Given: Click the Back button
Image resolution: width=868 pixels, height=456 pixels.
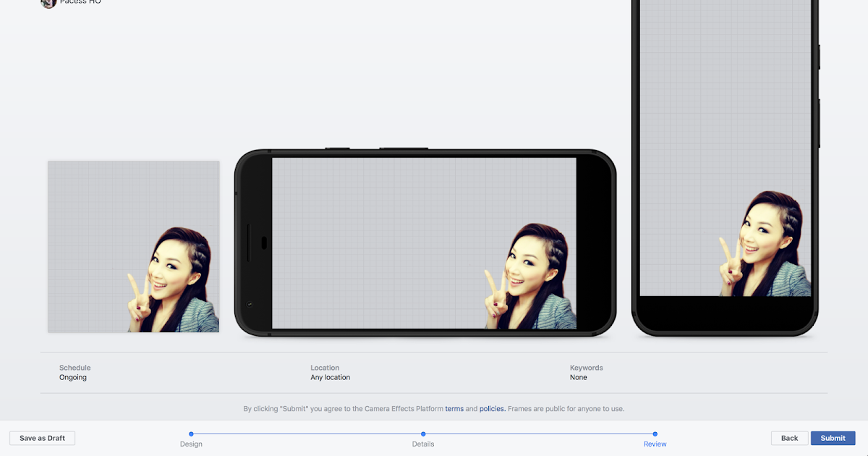Looking at the screenshot, I should click(x=789, y=438).
